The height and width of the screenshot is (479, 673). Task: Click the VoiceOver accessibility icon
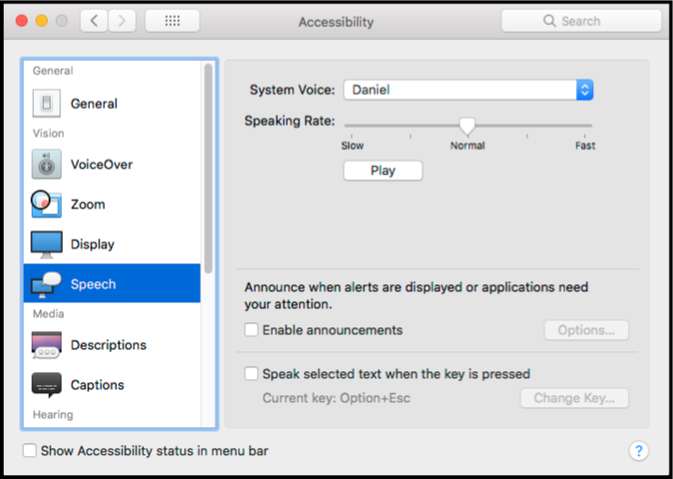(46, 164)
